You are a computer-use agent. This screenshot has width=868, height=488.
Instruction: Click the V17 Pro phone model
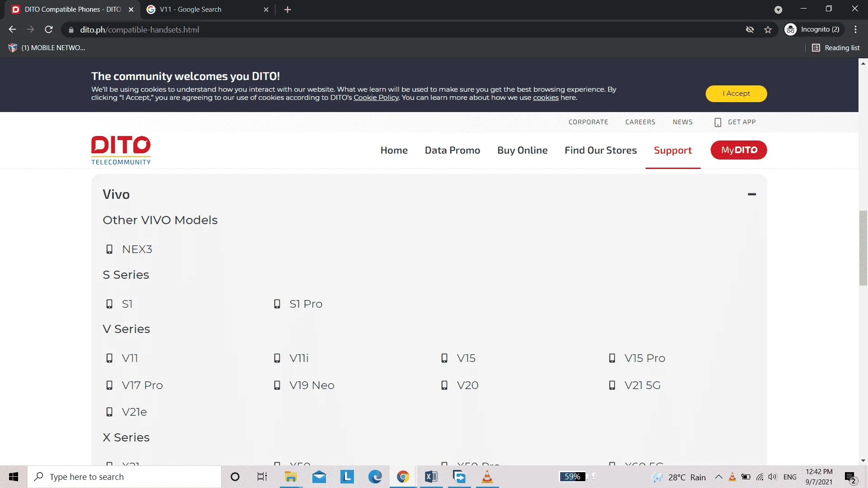[x=142, y=385]
